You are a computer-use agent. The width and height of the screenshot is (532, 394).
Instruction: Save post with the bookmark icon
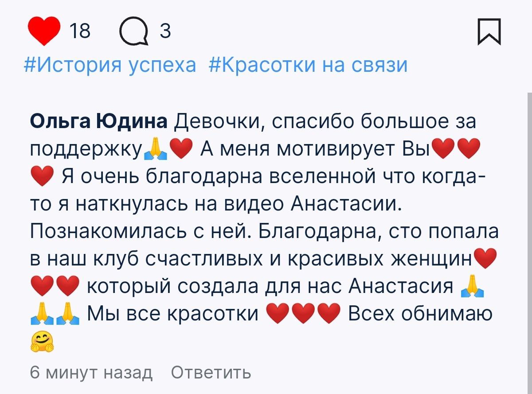[x=489, y=32]
